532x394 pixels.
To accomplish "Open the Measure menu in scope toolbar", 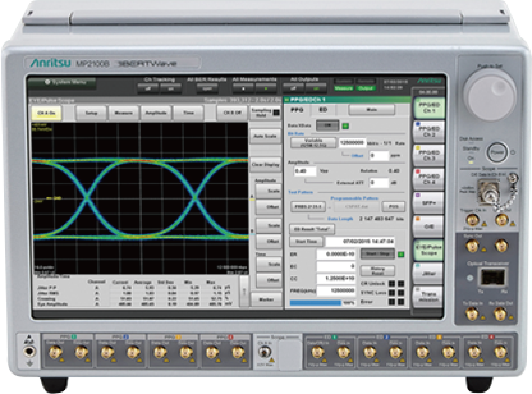I will click(x=124, y=113).
